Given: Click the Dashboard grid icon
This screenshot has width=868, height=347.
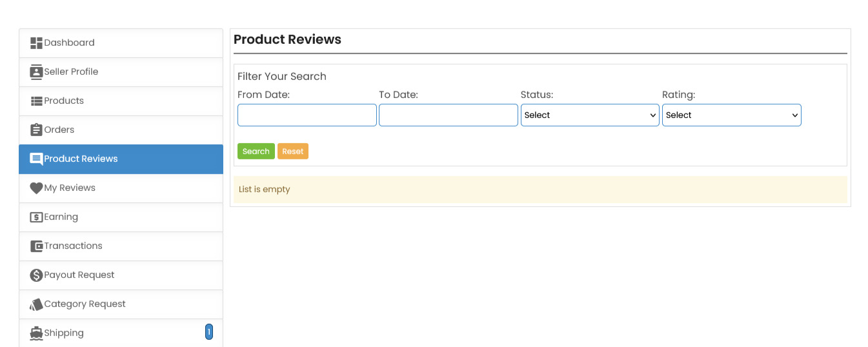Looking at the screenshot, I should (36, 43).
